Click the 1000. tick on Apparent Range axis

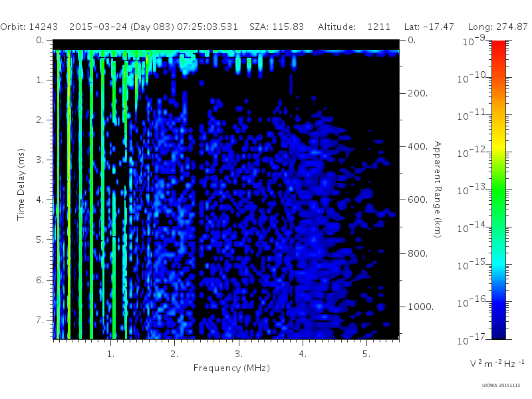[x=421, y=307]
